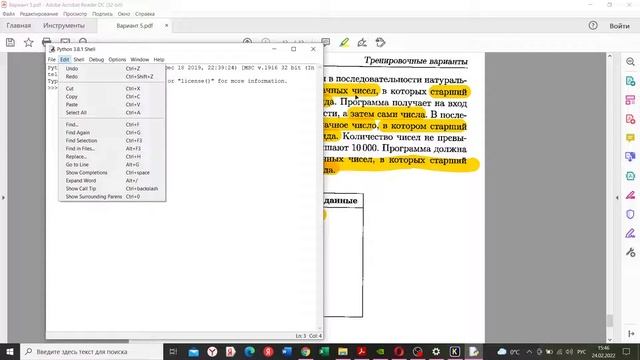Click the stamp tool icon in Acrobat toolbar

[380, 42]
